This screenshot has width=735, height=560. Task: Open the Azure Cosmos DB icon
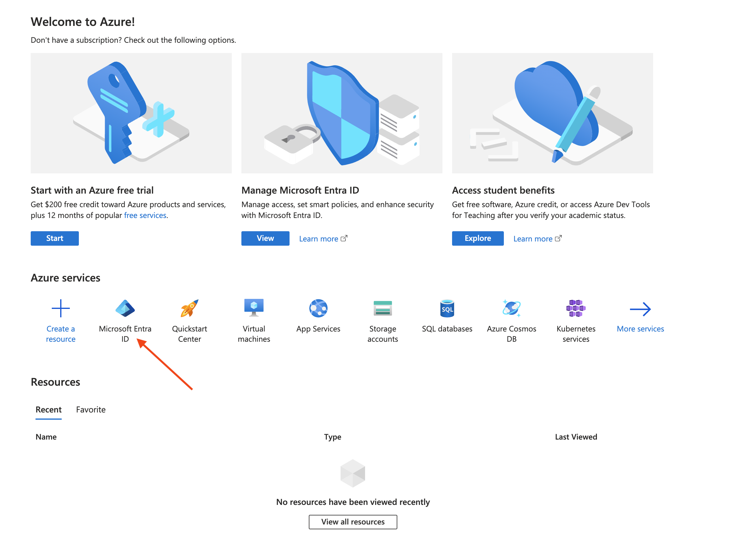tap(511, 308)
